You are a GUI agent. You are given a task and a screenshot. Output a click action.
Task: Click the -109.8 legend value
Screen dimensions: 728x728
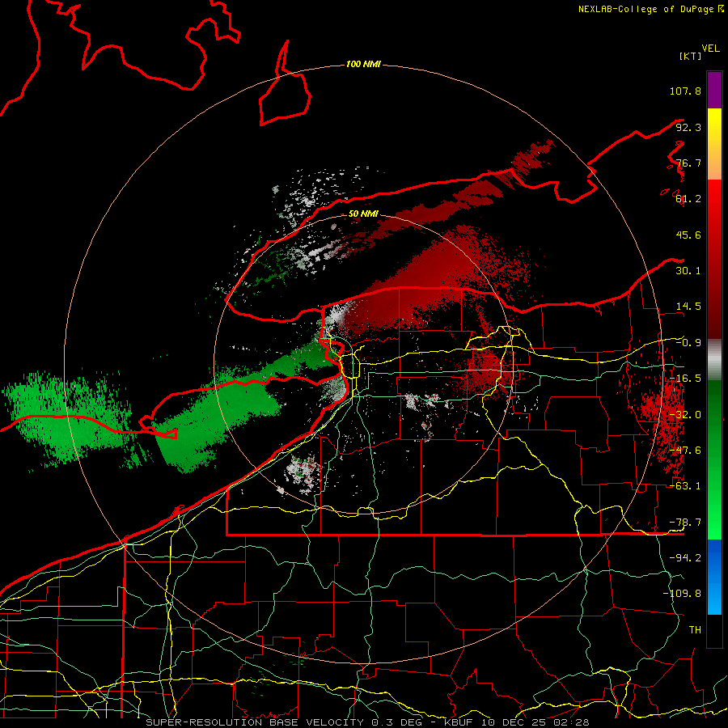[x=682, y=594]
